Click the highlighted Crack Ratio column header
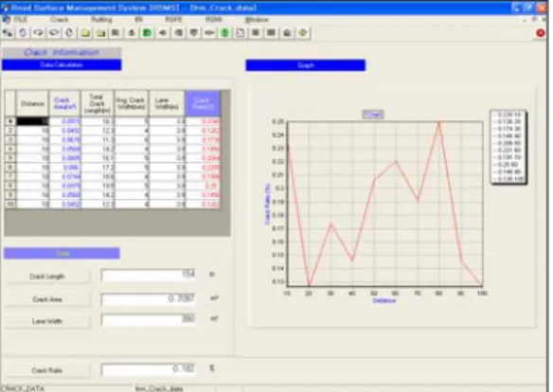Screen dimensions: 553x392 click(203, 103)
